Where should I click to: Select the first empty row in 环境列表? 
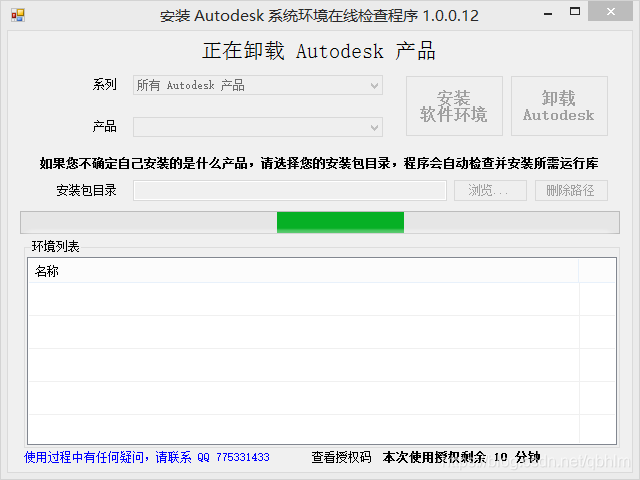tap(300, 298)
